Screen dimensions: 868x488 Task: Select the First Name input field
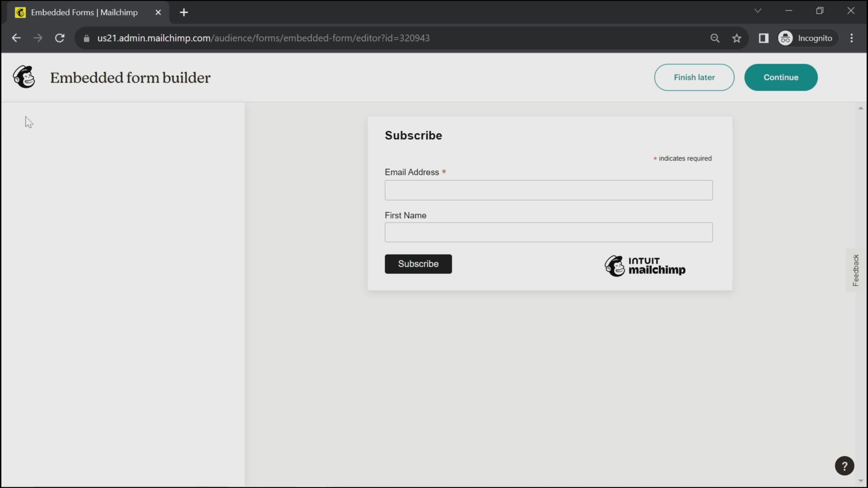tap(548, 232)
